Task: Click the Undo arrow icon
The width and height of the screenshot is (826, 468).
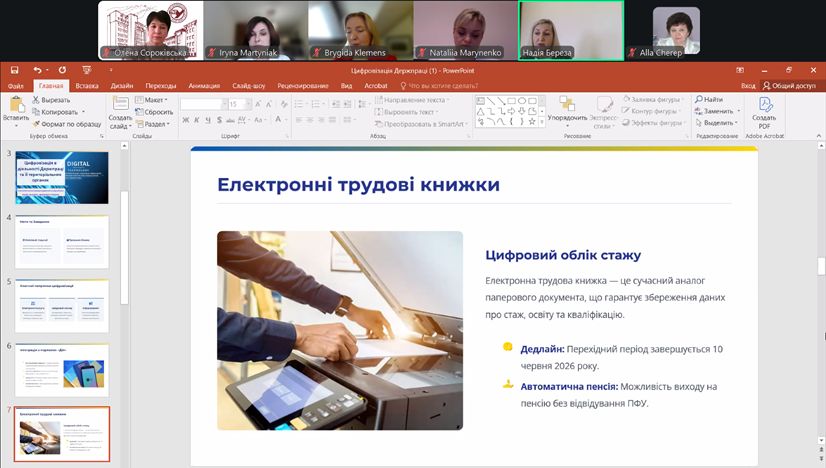Action: [x=37, y=70]
